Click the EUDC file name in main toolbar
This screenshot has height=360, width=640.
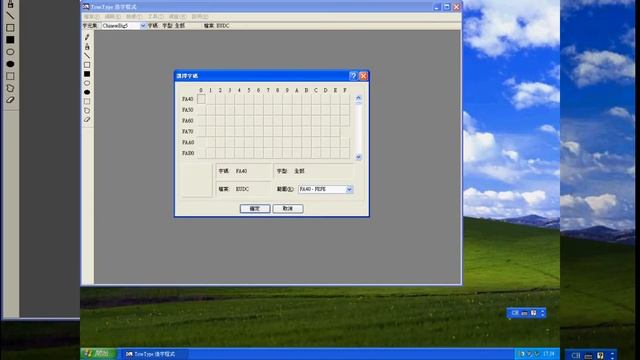[222, 26]
